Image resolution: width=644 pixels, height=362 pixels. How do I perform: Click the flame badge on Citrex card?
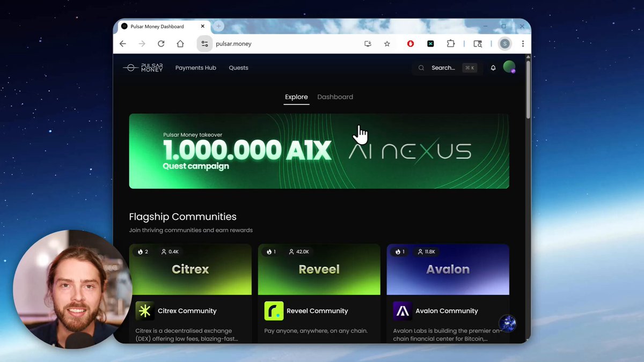point(143,252)
